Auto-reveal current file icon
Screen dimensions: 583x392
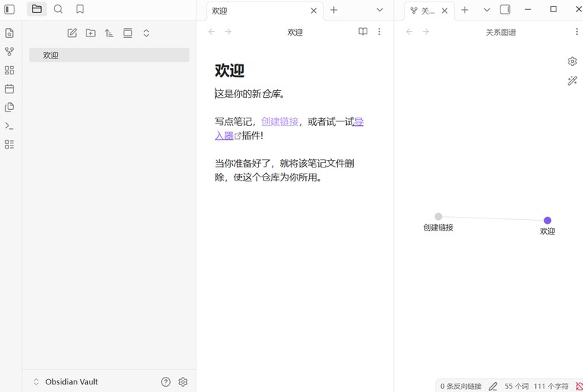[128, 33]
